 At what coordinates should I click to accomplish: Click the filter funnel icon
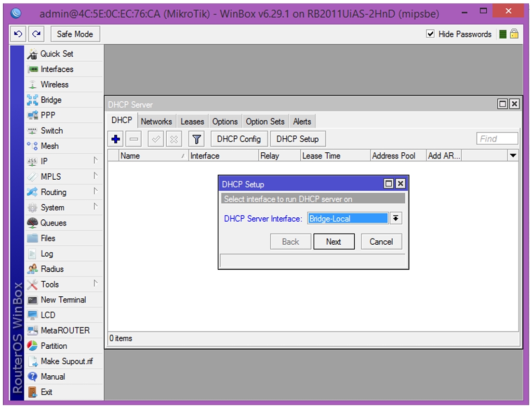tap(197, 139)
